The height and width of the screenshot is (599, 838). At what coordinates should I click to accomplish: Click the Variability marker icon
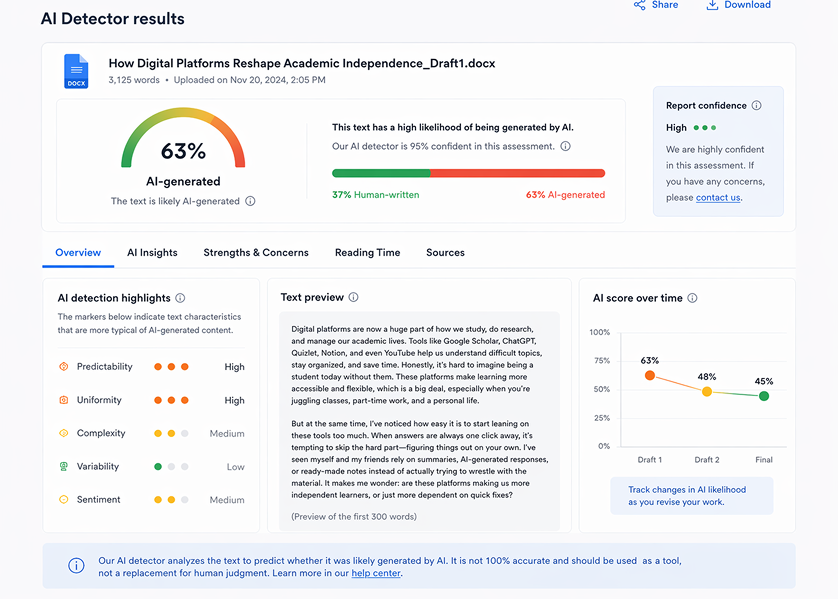click(64, 466)
